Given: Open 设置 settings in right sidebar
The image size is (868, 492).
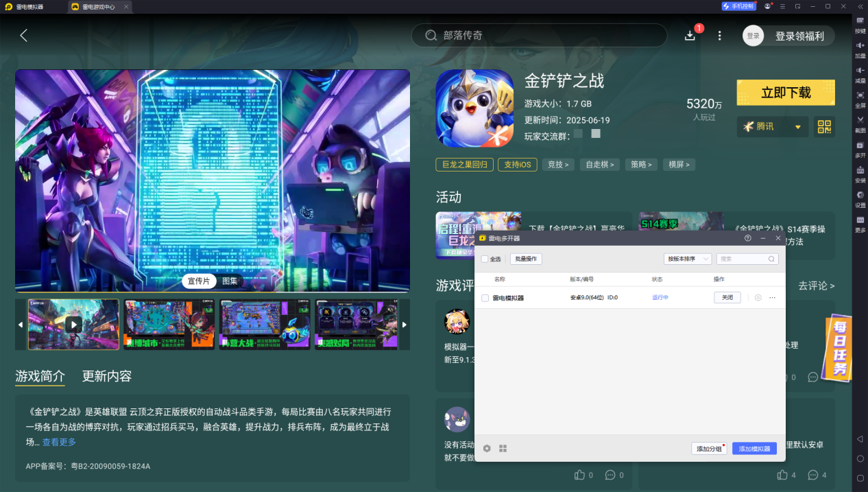Looking at the screenshot, I should click(860, 198).
